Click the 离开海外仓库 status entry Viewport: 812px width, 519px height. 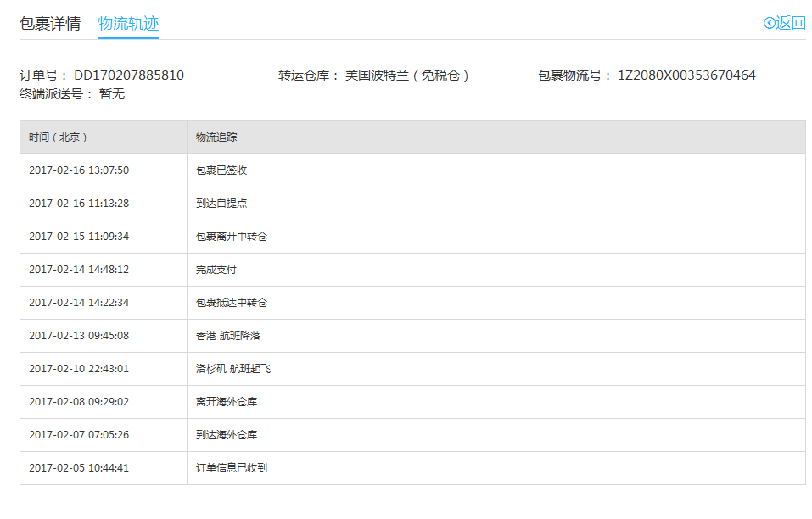coord(227,402)
